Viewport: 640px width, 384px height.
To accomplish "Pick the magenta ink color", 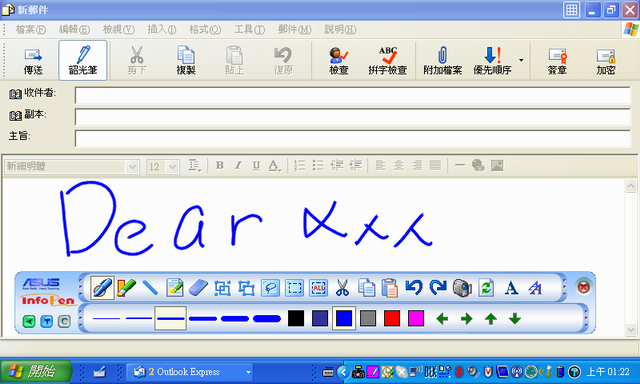I will (416, 318).
